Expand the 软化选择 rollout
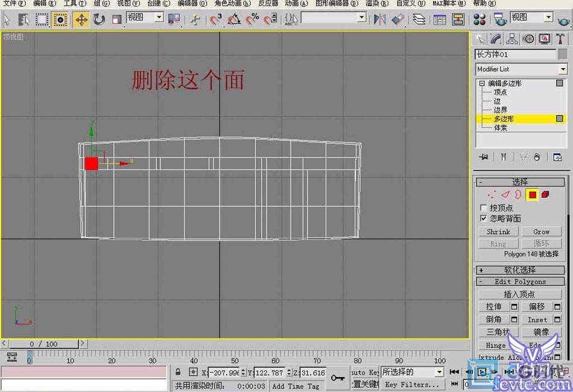Image resolution: width=573 pixels, height=392 pixels. tap(520, 270)
